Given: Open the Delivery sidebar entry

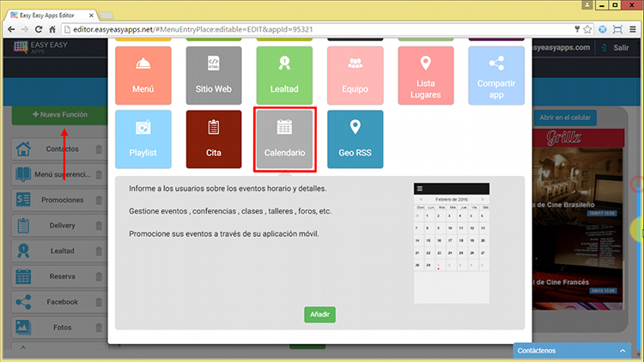Looking at the screenshot, I should tap(58, 226).
